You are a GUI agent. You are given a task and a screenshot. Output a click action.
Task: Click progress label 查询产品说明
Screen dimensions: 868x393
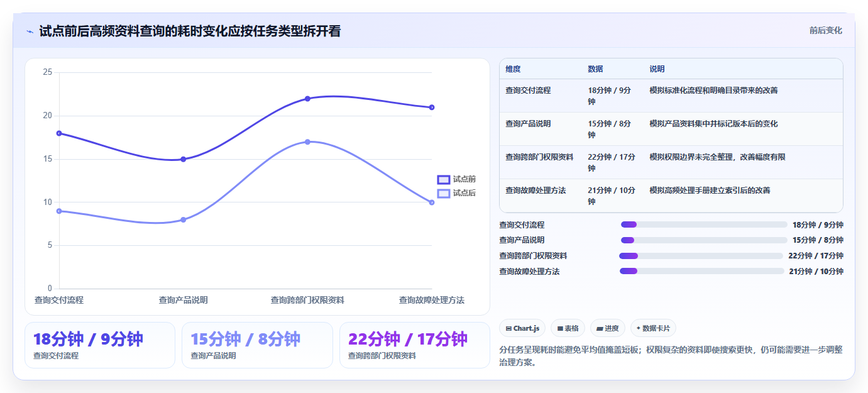522,240
